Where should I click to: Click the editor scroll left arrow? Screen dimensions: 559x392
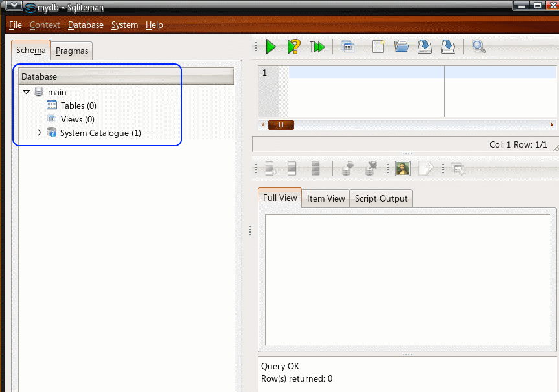pyautogui.click(x=263, y=124)
